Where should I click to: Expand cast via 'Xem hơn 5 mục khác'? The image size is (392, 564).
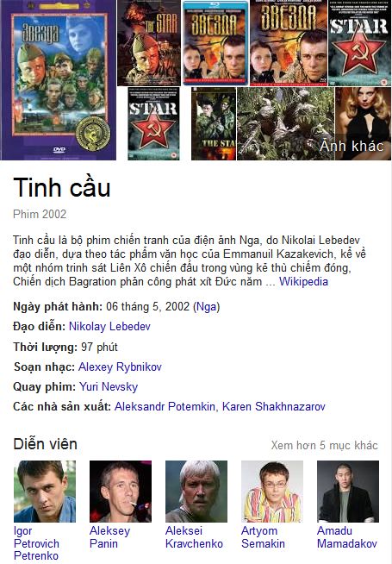click(x=325, y=445)
